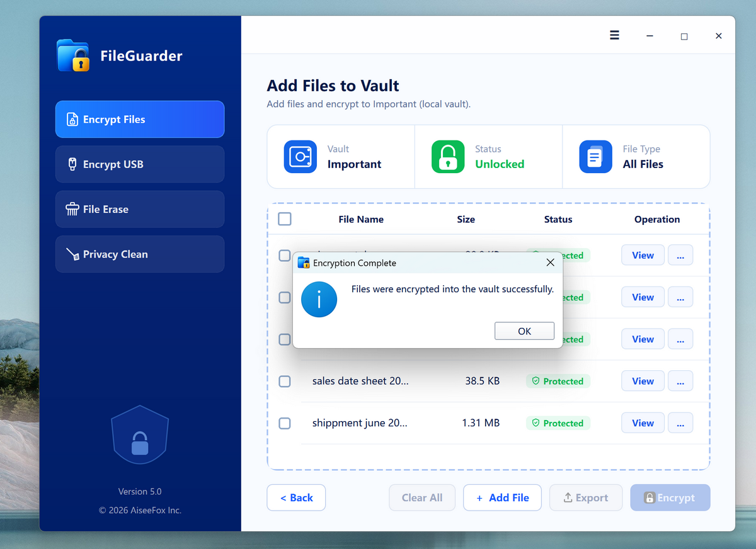Minimize the FileGuarder window
This screenshot has width=756, height=549.
tap(650, 36)
